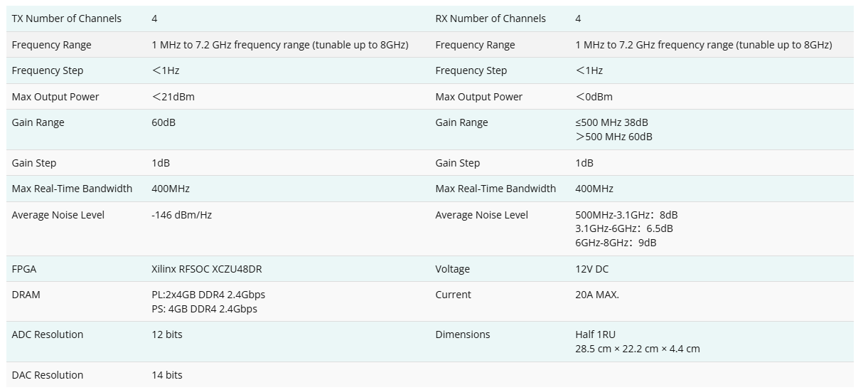Select the TX Frequency Range value text
The height and width of the screenshot is (390, 868).
point(279,45)
